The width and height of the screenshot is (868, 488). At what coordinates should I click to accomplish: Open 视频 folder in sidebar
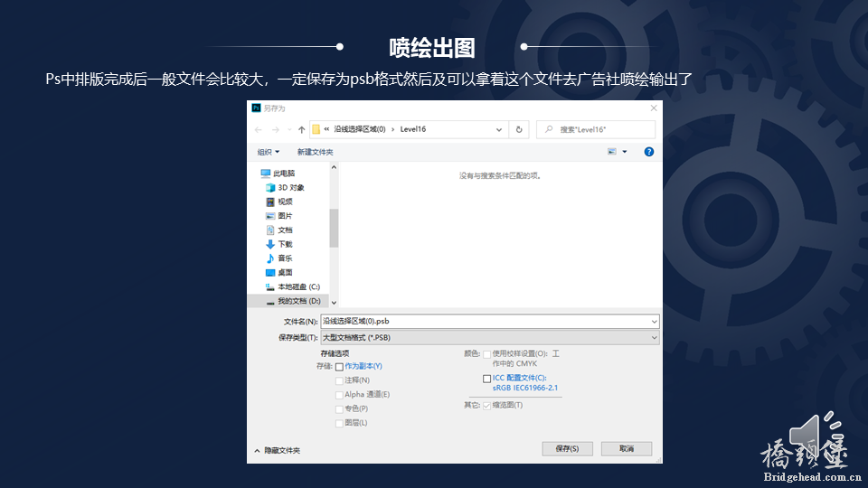click(x=279, y=202)
